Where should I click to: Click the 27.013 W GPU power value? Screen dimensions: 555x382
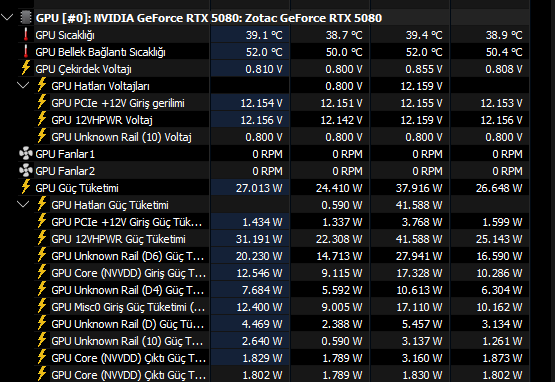(x=259, y=188)
